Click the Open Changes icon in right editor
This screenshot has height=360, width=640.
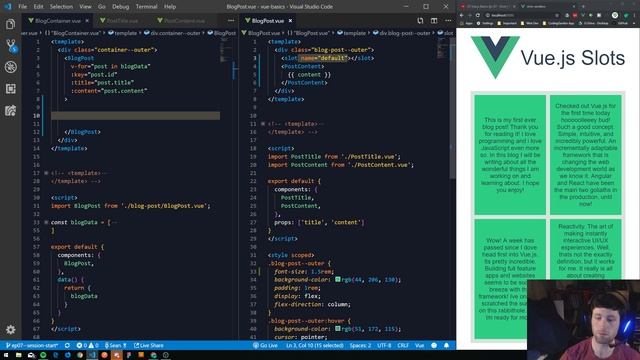[420, 21]
